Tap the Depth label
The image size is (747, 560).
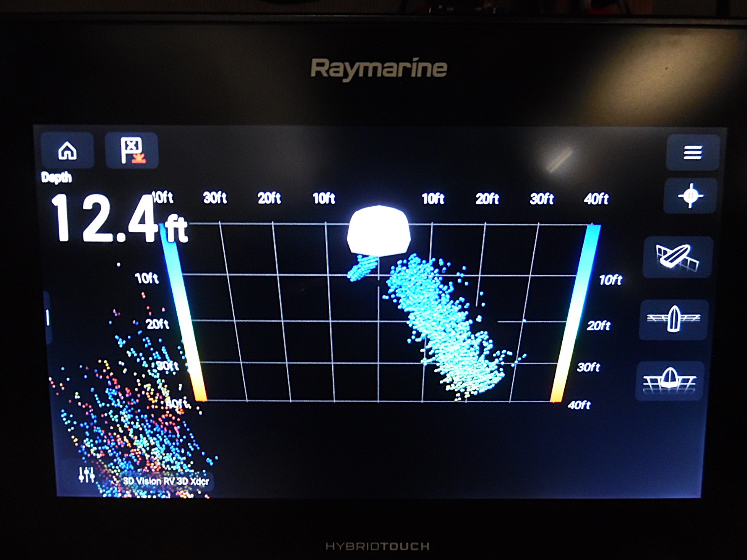click(x=57, y=178)
